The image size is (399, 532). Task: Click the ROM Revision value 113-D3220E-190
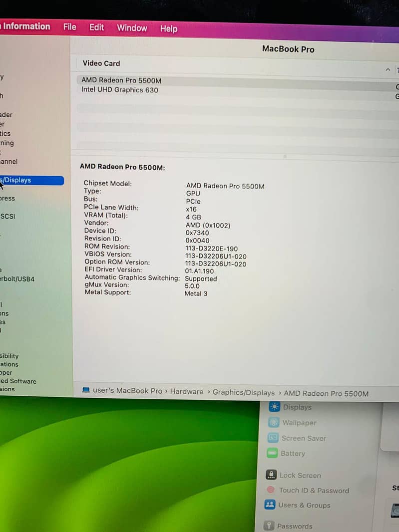[x=212, y=249]
